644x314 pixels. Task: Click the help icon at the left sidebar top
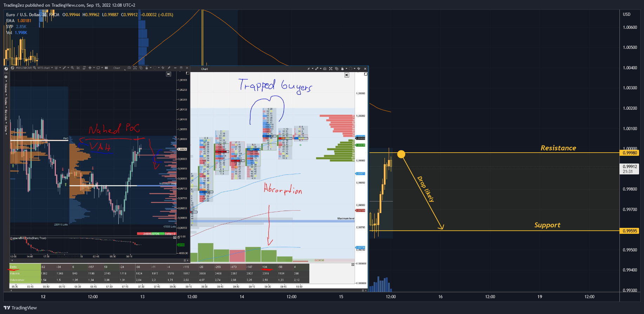(x=6, y=69)
